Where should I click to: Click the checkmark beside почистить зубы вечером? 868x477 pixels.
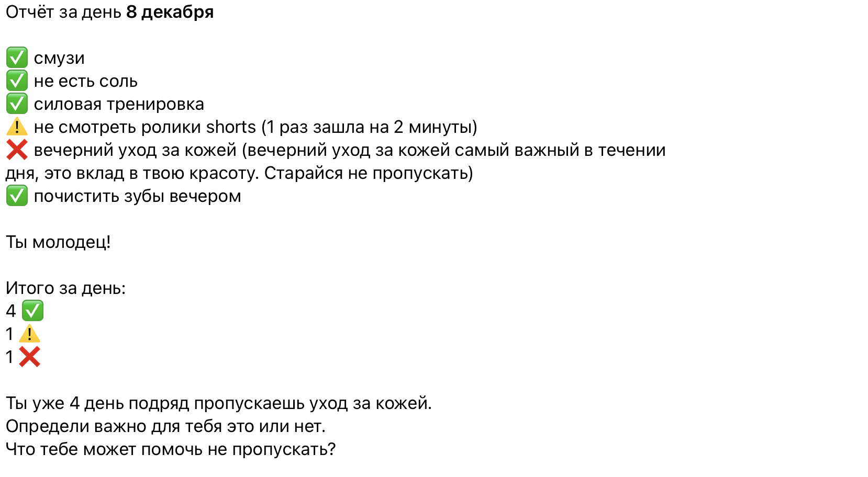(17, 196)
